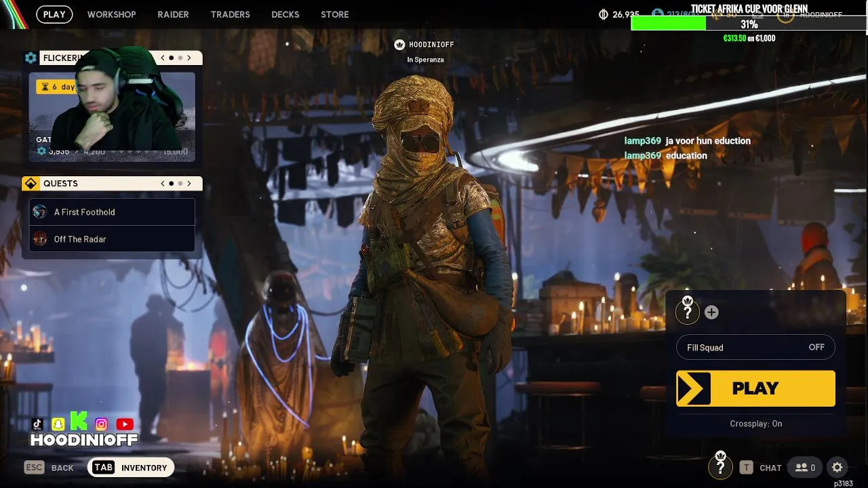Open settings via the gear icon
868x488 pixels.
(x=837, y=468)
